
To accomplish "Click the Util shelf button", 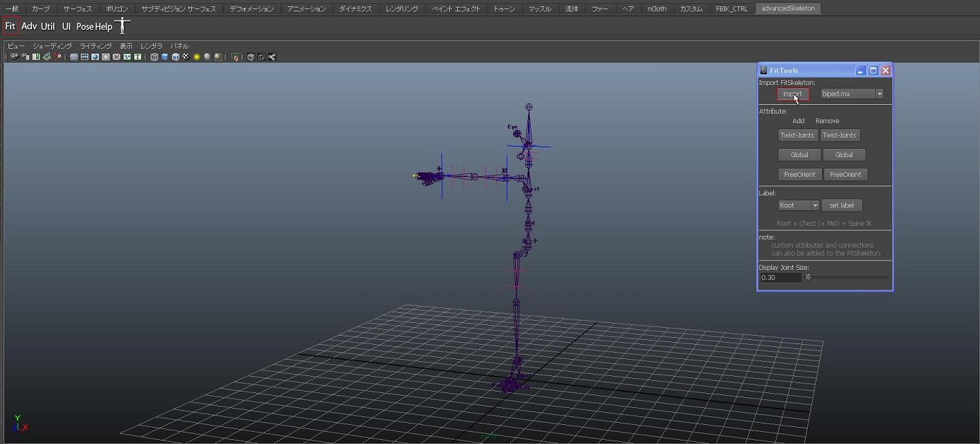I will [x=47, y=26].
